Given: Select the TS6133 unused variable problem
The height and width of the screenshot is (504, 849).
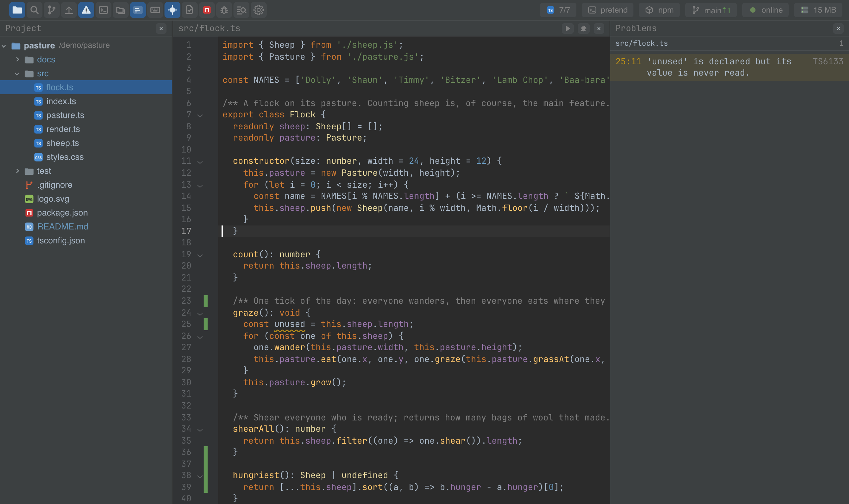Looking at the screenshot, I should [x=730, y=67].
